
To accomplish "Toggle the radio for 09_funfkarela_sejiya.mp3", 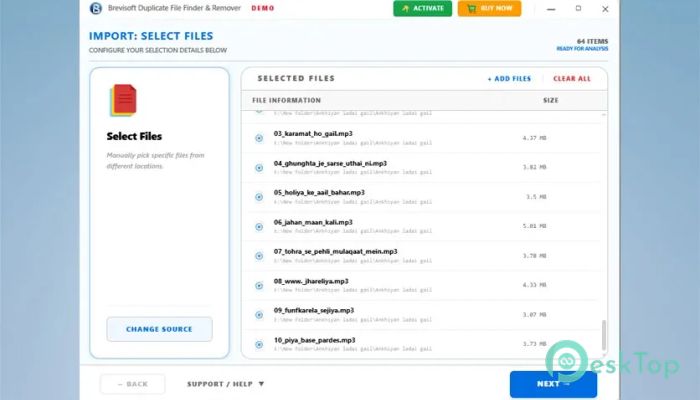I will click(259, 315).
